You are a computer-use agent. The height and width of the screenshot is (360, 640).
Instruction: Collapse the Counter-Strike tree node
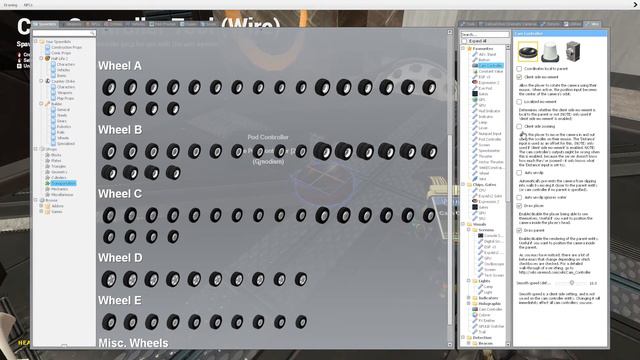pos(41,81)
